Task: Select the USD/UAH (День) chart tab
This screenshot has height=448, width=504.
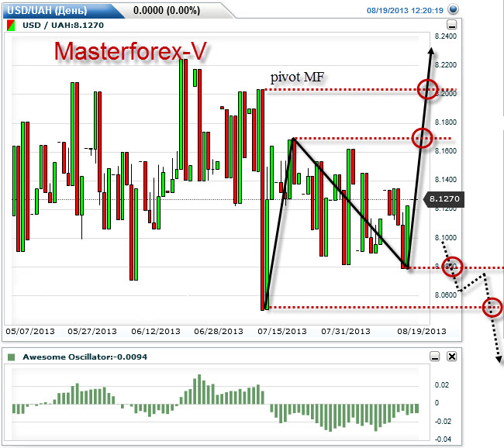Action: click(x=61, y=11)
